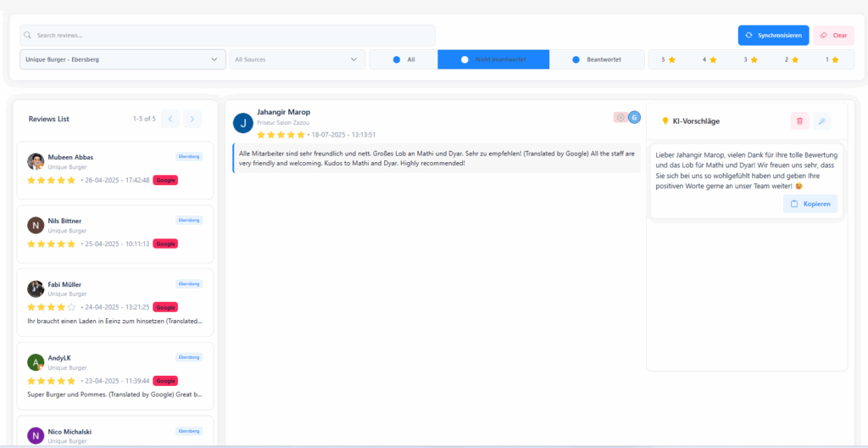Click the lightbulb icon next to KI-Vorschläge
Image resolution: width=868 pixels, height=448 pixels.
pyautogui.click(x=665, y=121)
